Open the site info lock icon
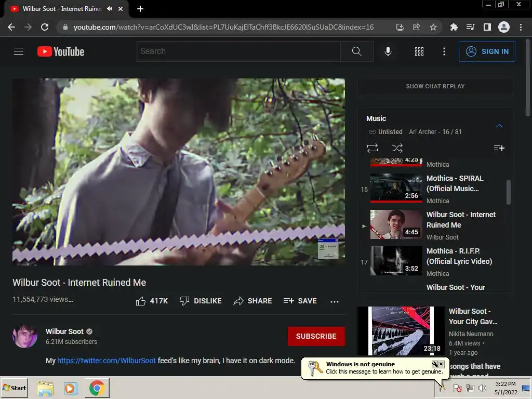The width and height of the screenshot is (532, 399). [x=65, y=27]
